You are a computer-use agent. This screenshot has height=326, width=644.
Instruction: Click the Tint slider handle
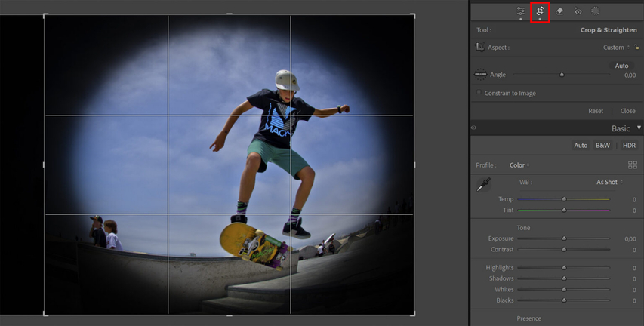tap(564, 210)
